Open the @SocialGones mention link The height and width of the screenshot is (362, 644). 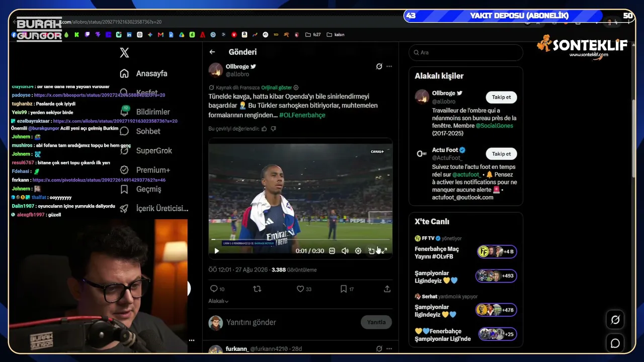click(x=494, y=126)
